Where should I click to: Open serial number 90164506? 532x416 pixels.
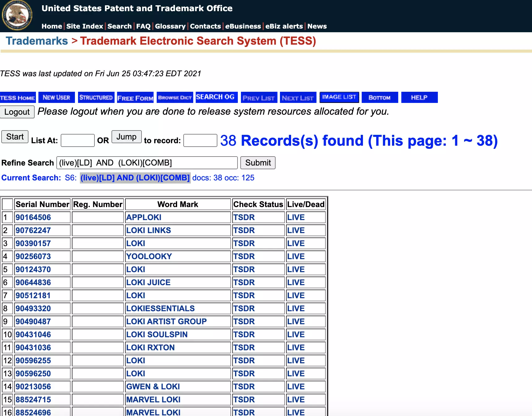tap(33, 217)
